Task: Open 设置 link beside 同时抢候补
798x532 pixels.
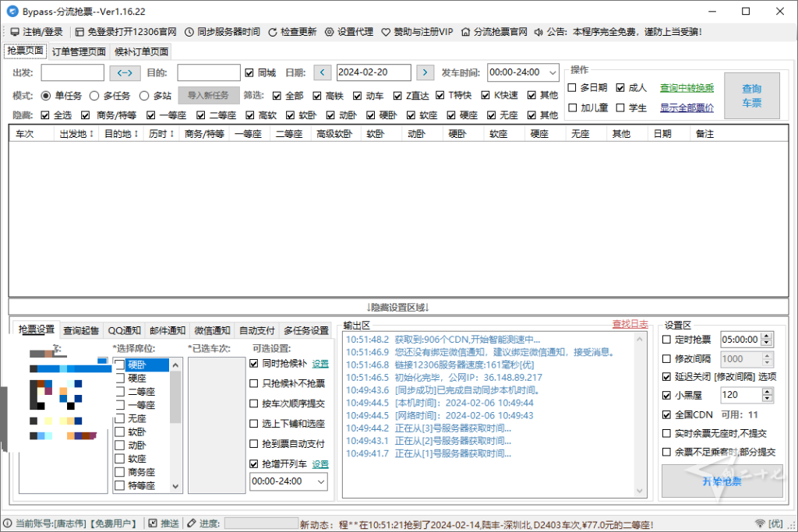Action: coord(320,364)
